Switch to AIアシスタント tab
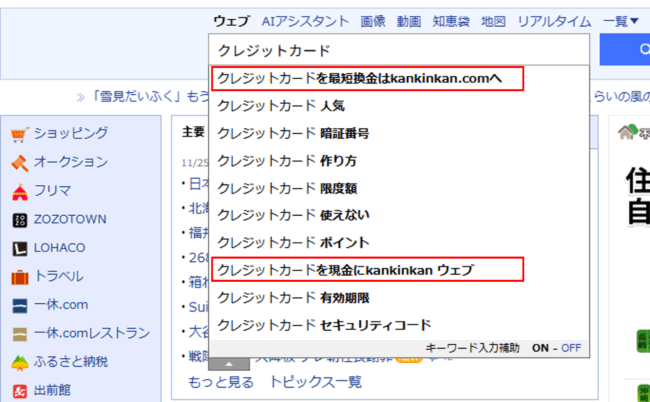Viewport: 650px width, 402px height. pos(305,21)
